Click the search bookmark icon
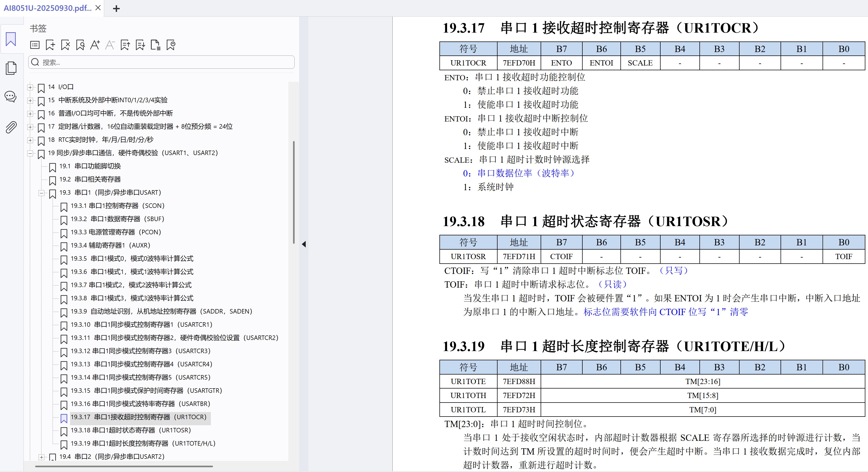 80,45
